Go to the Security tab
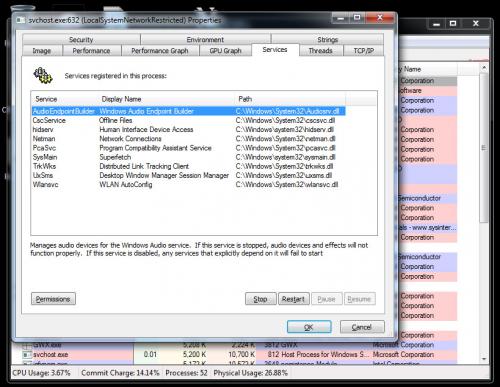This screenshot has height=387, width=500. [81, 39]
